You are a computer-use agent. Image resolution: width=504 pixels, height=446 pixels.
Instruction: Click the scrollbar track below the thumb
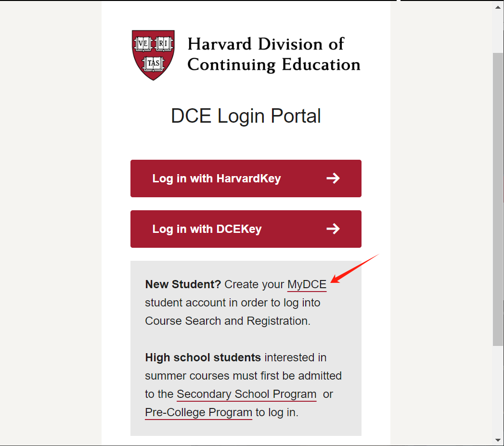point(498,390)
